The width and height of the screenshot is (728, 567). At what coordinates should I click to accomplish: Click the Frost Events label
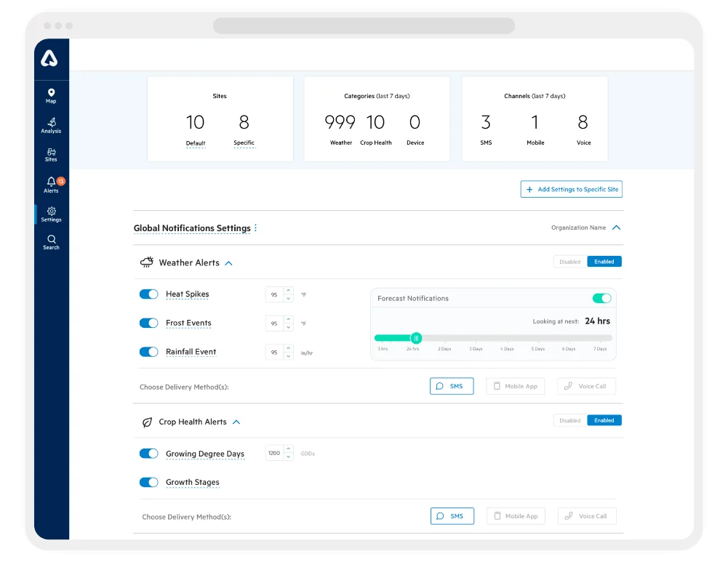tap(188, 323)
